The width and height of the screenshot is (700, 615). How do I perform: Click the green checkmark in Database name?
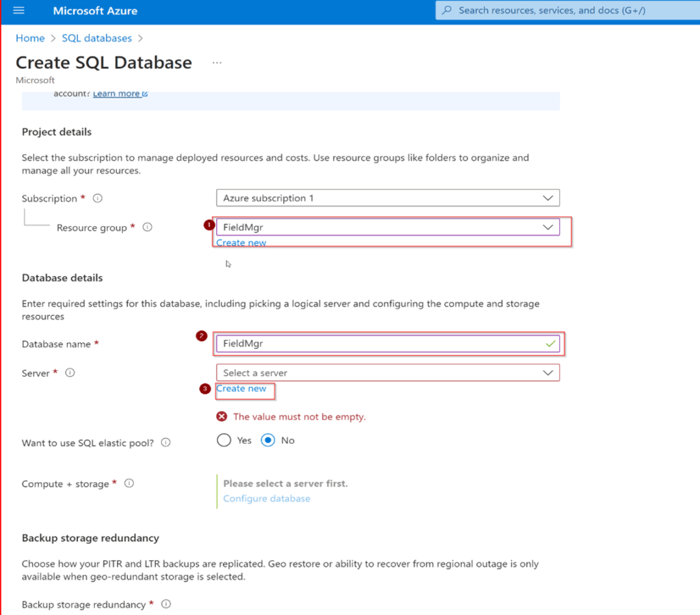click(550, 344)
